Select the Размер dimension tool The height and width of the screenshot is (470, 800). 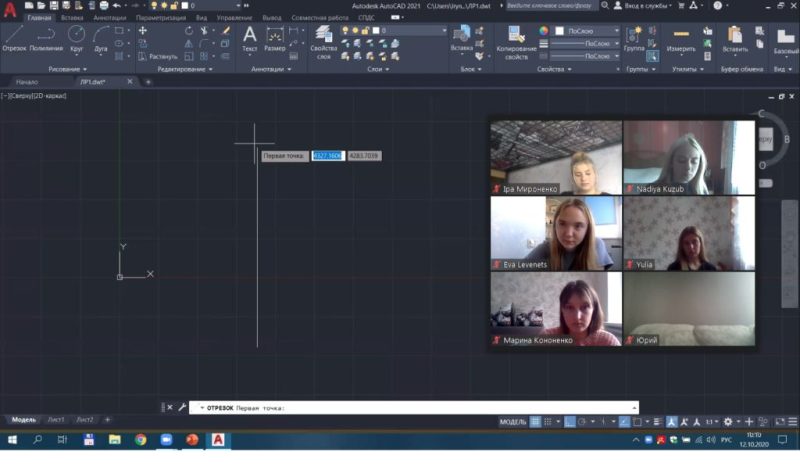(274, 39)
